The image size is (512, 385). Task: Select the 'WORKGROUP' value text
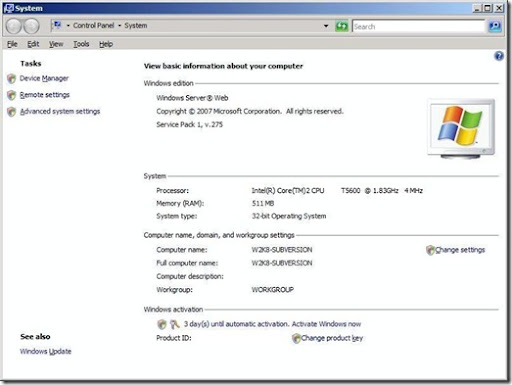pos(273,290)
